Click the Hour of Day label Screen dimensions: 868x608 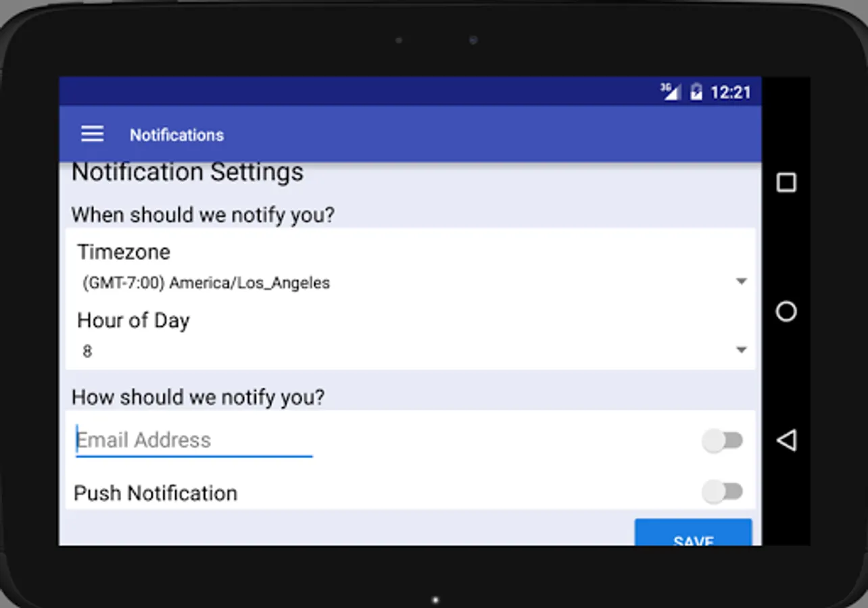pyautogui.click(x=133, y=320)
